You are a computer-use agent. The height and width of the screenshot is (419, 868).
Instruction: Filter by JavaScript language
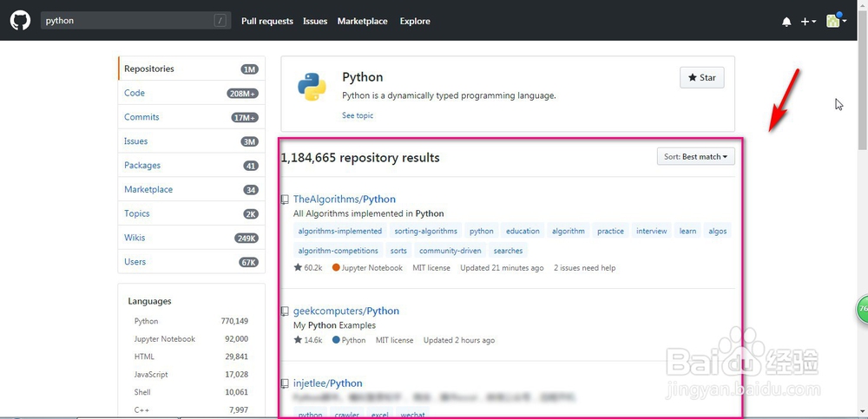(x=191, y=374)
